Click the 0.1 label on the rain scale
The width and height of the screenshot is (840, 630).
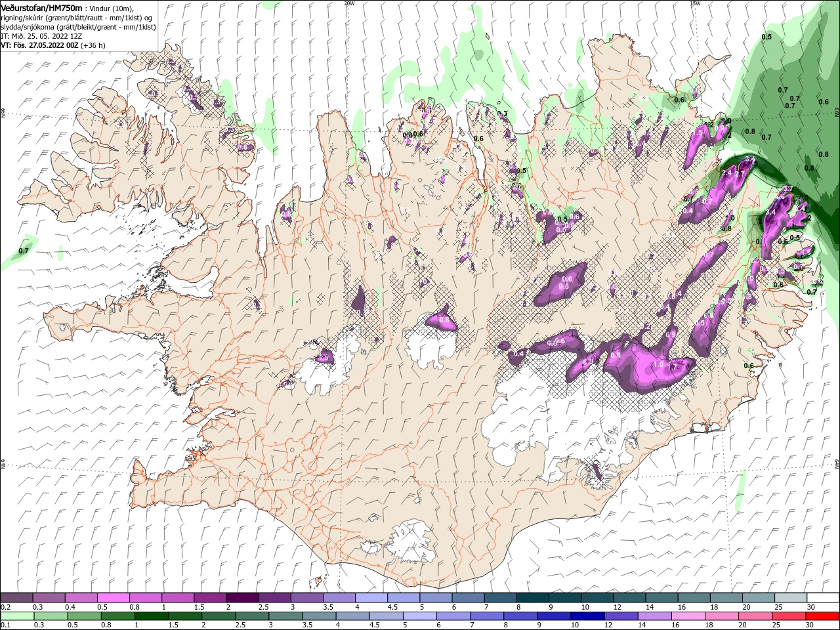pyautogui.click(x=4, y=625)
